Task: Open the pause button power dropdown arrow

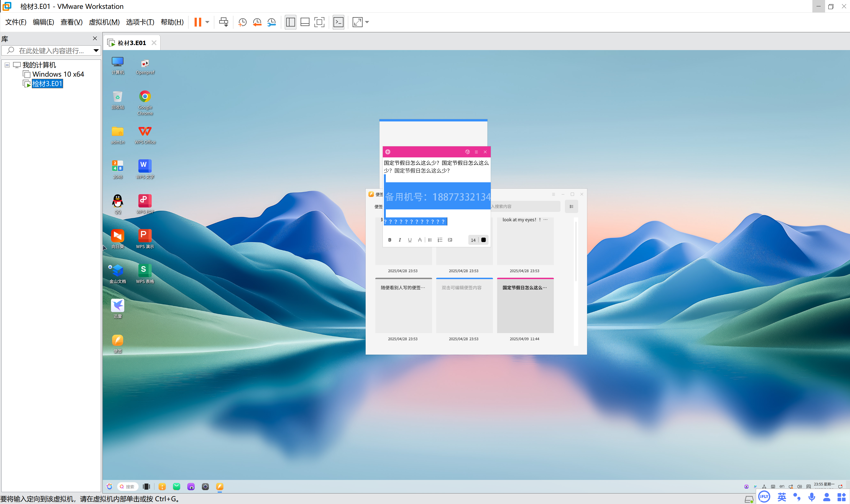Action: point(207,22)
